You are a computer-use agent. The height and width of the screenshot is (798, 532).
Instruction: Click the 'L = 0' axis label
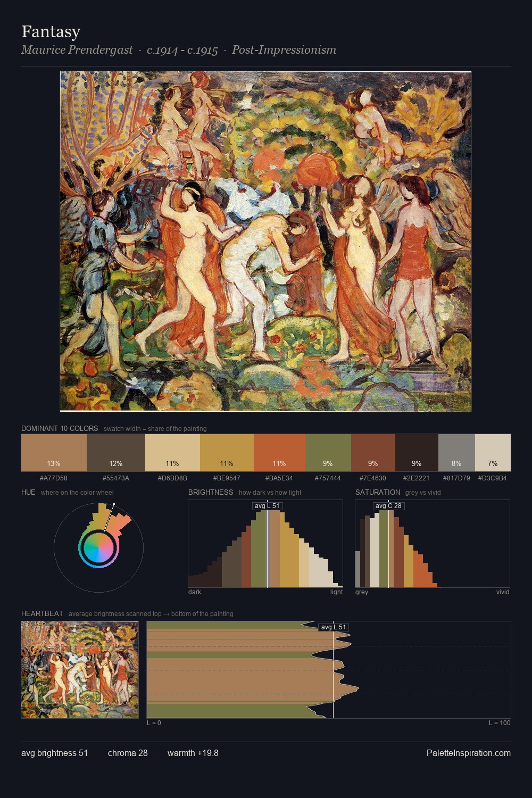154,723
